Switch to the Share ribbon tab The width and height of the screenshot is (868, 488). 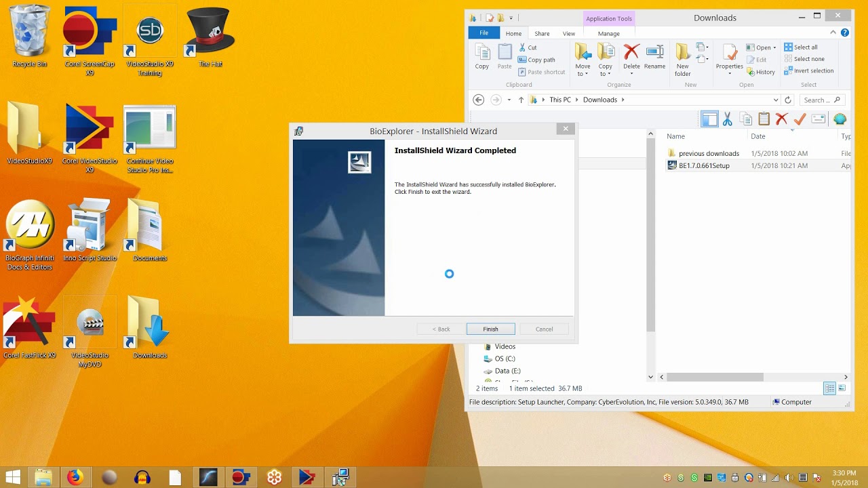point(542,33)
